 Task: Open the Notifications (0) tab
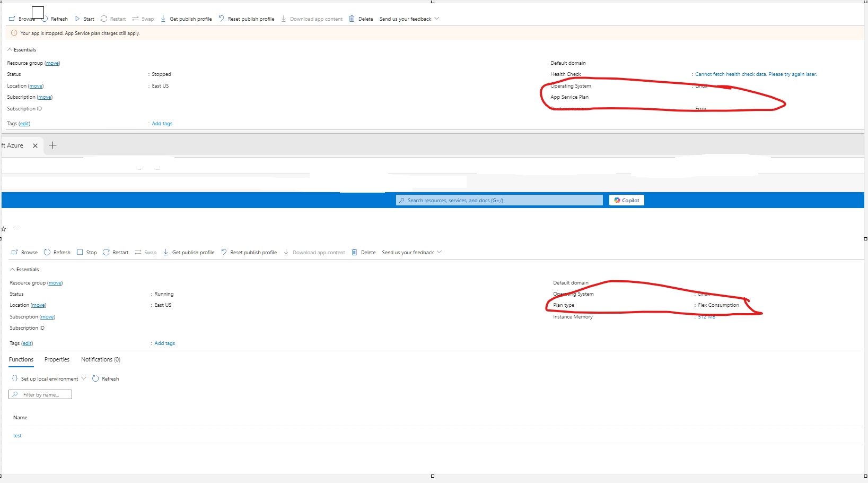point(101,359)
